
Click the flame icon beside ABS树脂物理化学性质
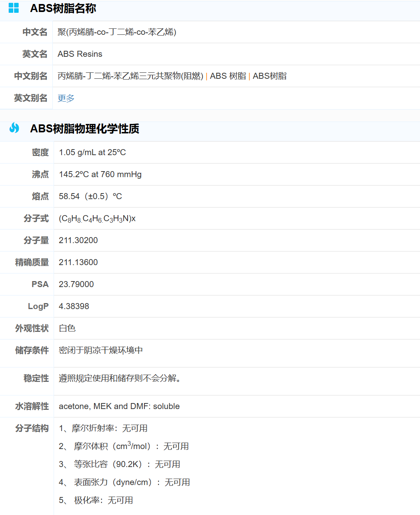[x=14, y=128]
